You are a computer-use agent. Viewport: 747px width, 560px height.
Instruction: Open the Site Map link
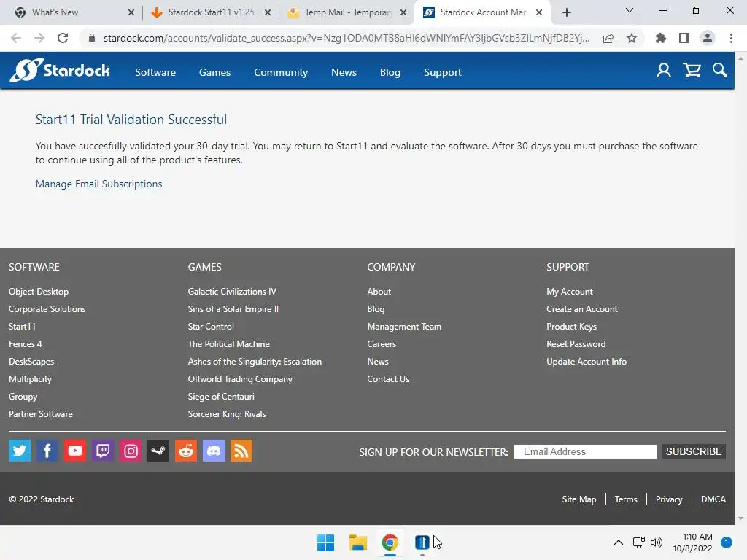tap(578, 499)
